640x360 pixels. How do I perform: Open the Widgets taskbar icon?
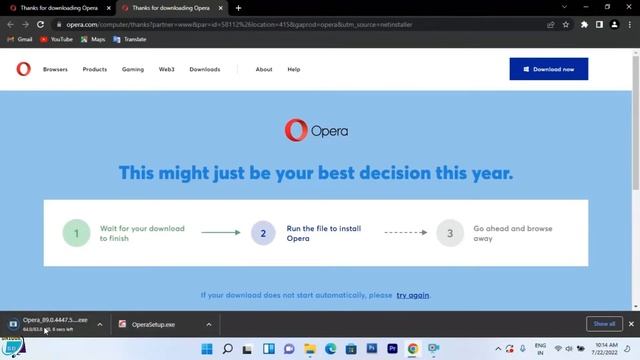(x=269, y=349)
